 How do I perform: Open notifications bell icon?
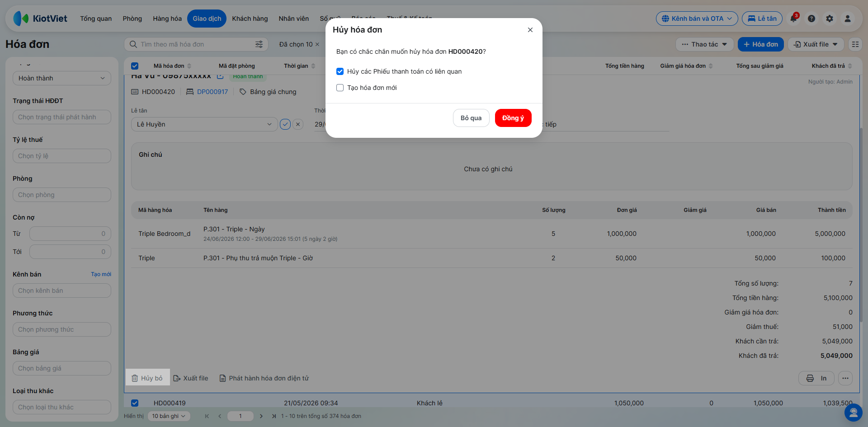[x=793, y=19]
